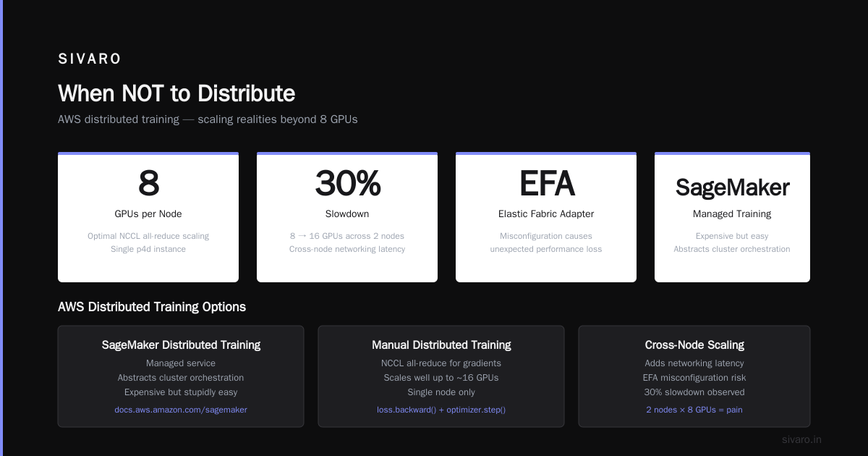
Task: Click '8 → 16 GPUs across 2 nodes'
Action: [347, 236]
